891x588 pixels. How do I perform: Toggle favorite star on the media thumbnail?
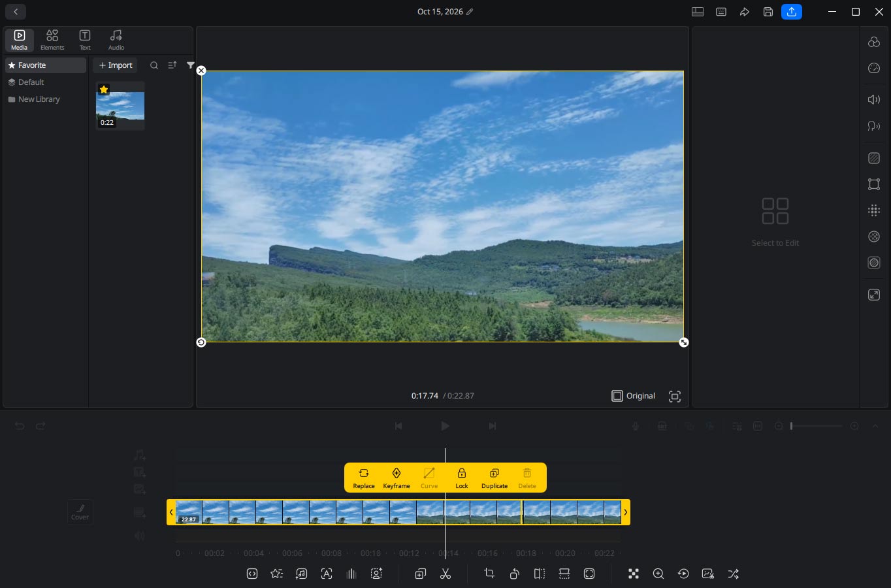[x=104, y=90]
